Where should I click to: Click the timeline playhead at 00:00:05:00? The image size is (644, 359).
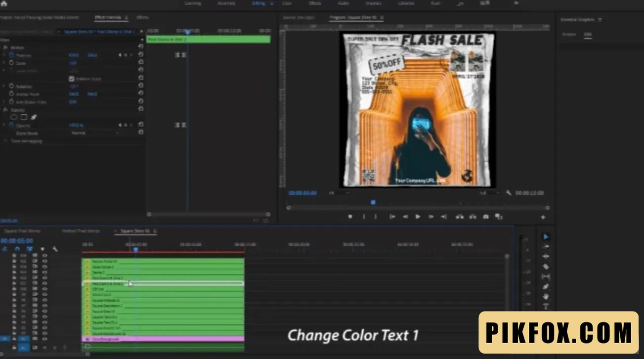pyautogui.click(x=136, y=249)
